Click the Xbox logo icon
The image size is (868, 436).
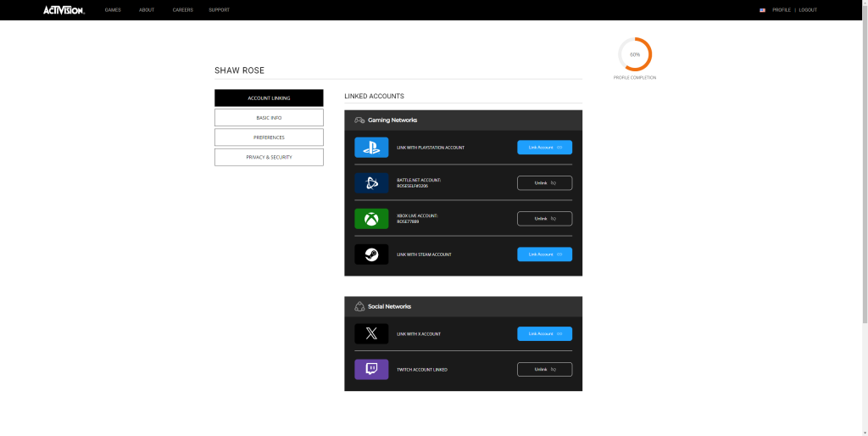(x=371, y=219)
